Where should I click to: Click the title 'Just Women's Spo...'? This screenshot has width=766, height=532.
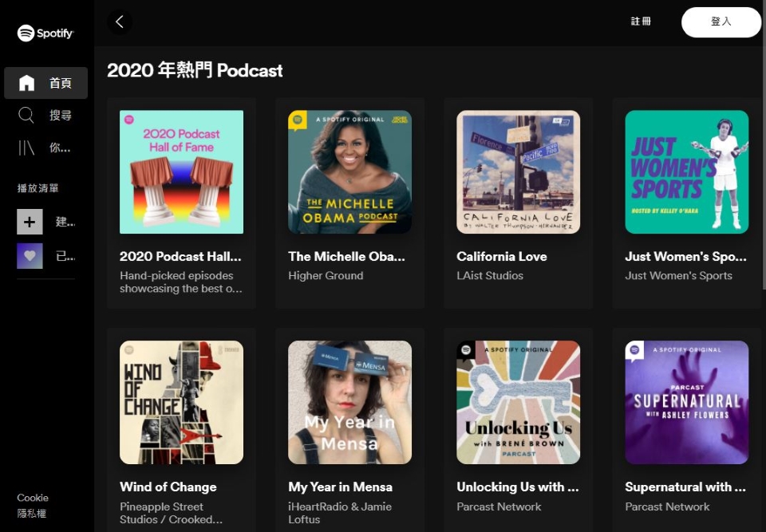coord(686,257)
